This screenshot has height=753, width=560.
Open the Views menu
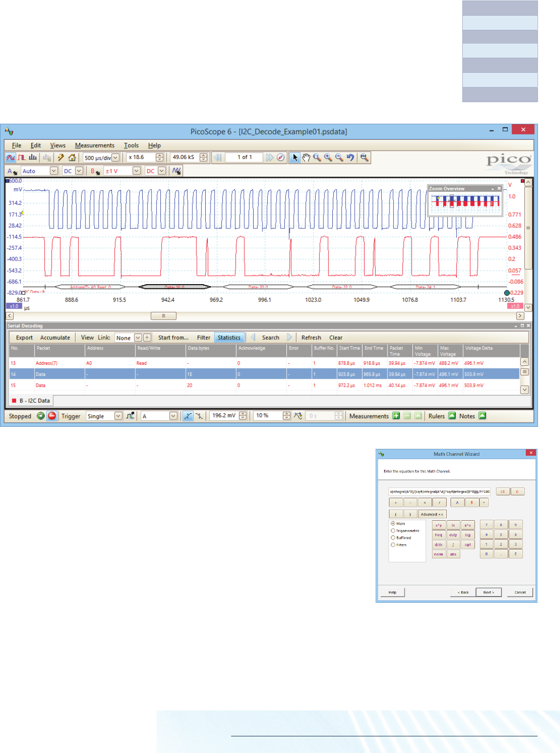click(58, 145)
